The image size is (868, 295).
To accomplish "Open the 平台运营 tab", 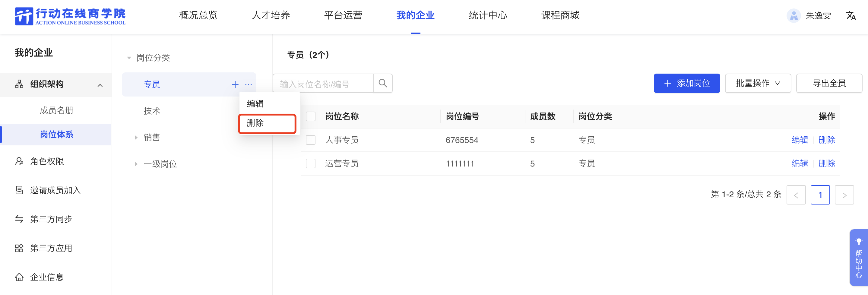I will coord(343,15).
